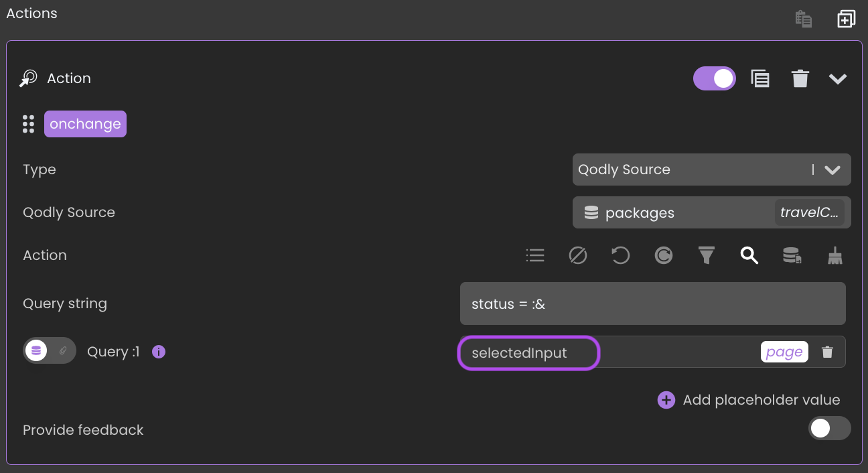
Task: Click the travelC... namespace badge
Action: pos(809,213)
